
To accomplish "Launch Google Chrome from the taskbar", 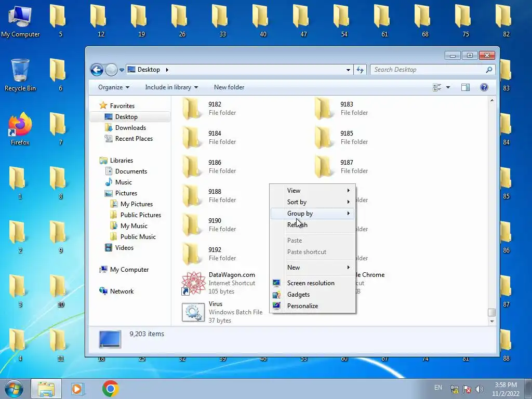I will [x=111, y=389].
